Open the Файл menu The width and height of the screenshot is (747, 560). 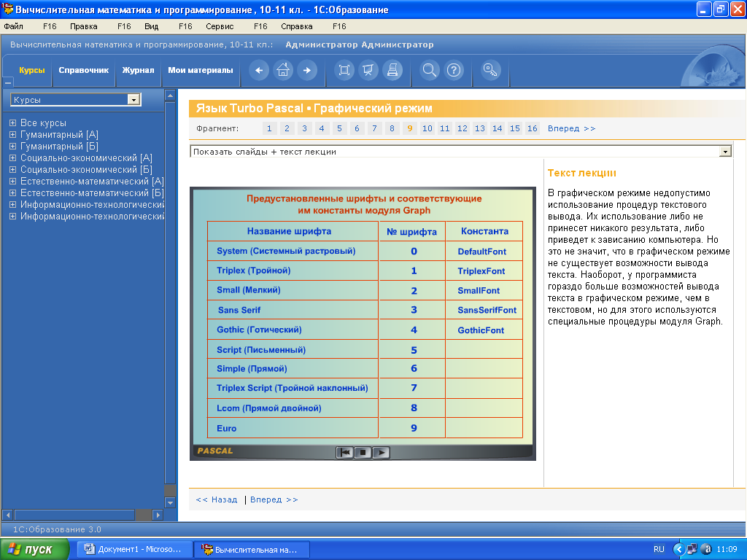click(13, 26)
